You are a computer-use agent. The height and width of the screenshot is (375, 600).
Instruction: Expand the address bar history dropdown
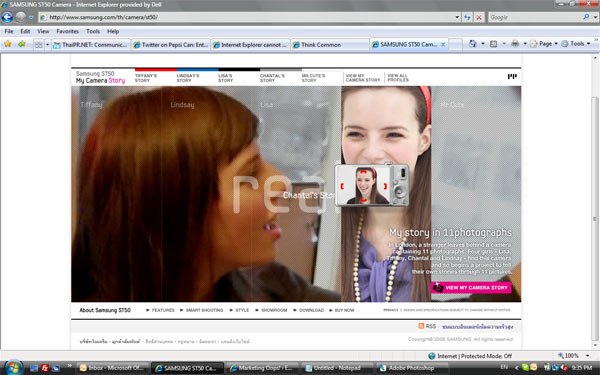coord(457,17)
